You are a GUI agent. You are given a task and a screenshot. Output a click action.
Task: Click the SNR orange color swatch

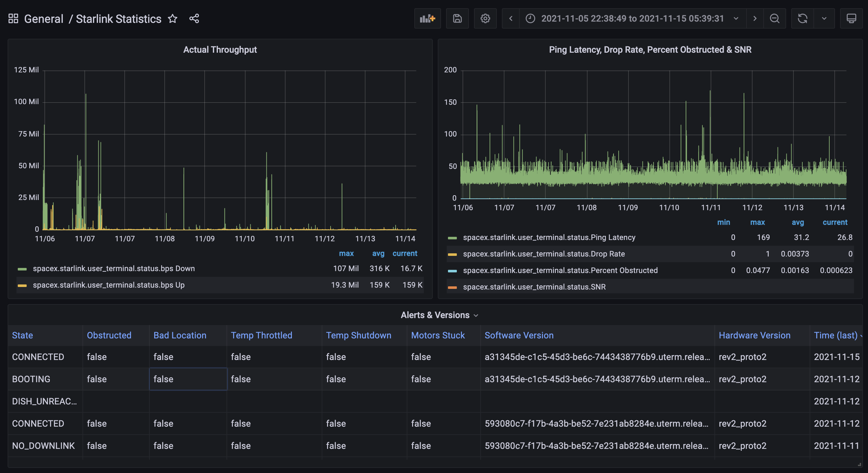click(x=452, y=287)
